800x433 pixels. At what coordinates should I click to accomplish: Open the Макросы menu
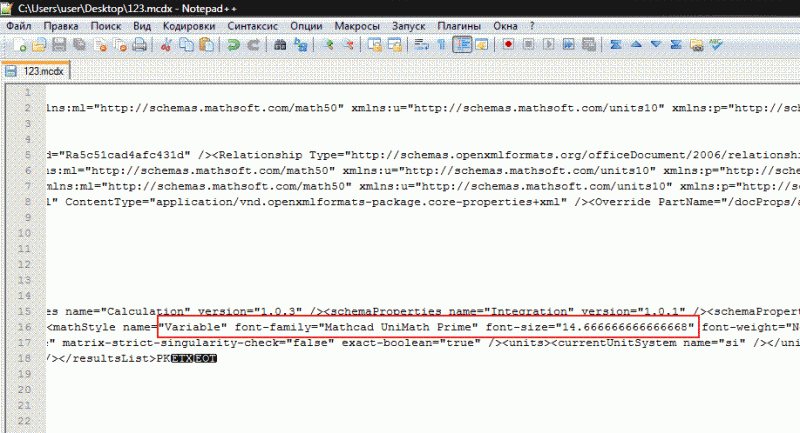tap(357, 26)
